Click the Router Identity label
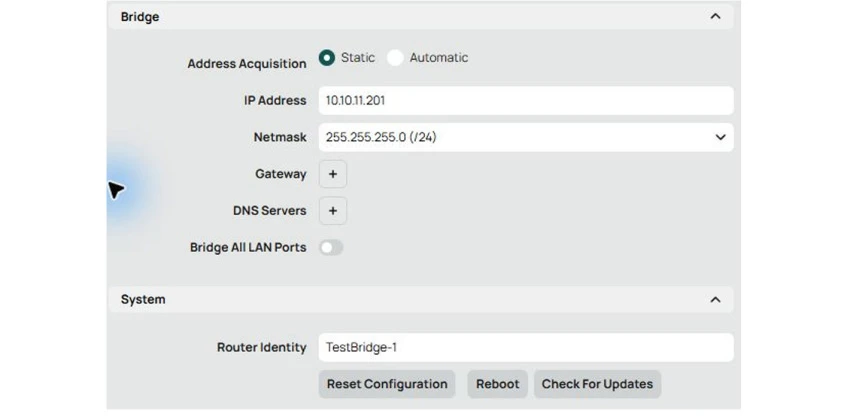Viewport: 850px width, 416px height. tap(261, 347)
